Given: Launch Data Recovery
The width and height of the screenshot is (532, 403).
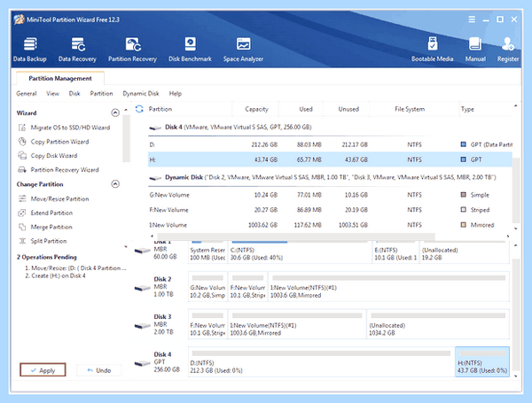Looking at the screenshot, I should [77, 50].
